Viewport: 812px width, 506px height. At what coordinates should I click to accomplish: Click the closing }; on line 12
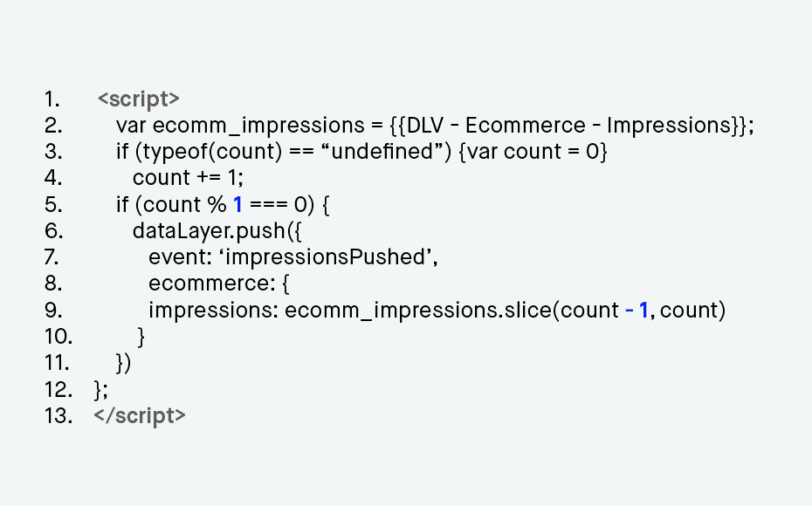(x=101, y=390)
